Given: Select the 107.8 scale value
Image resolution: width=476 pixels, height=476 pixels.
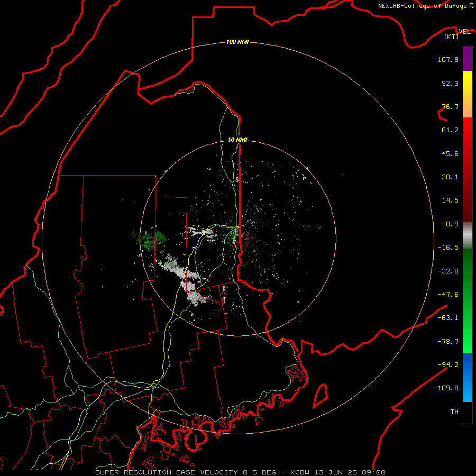Looking at the screenshot, I should click(448, 59).
